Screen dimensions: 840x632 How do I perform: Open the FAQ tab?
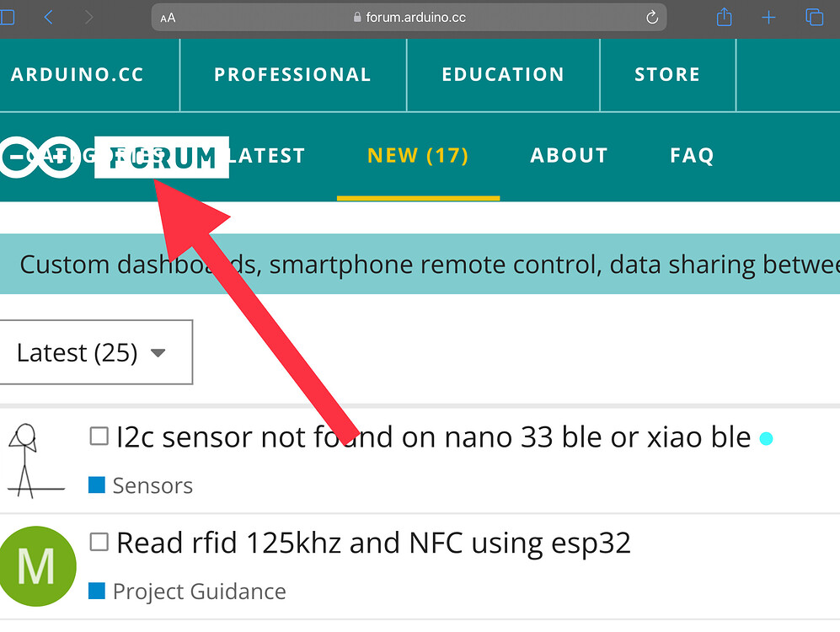(692, 155)
